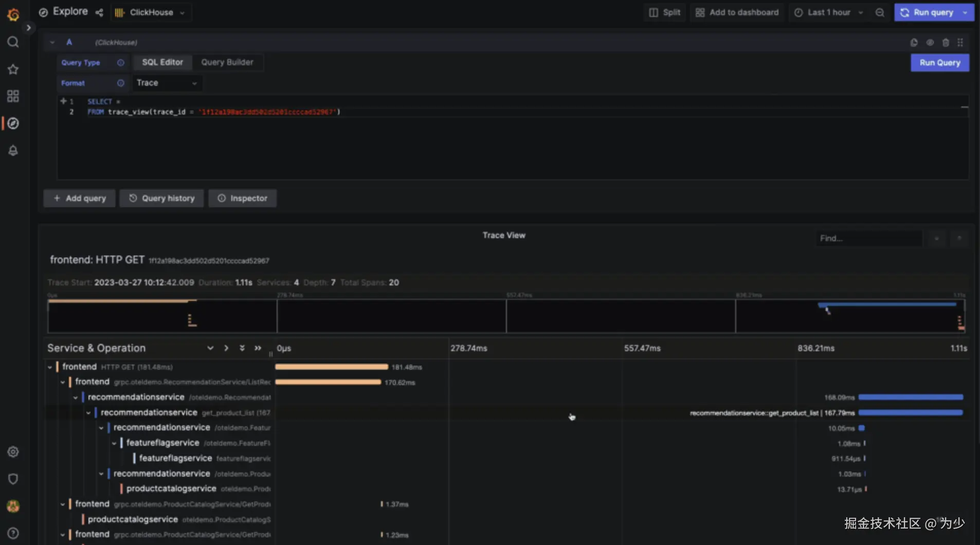Collapse featureflagservice /oteldemo.FeatureFl span

[x=114, y=443]
